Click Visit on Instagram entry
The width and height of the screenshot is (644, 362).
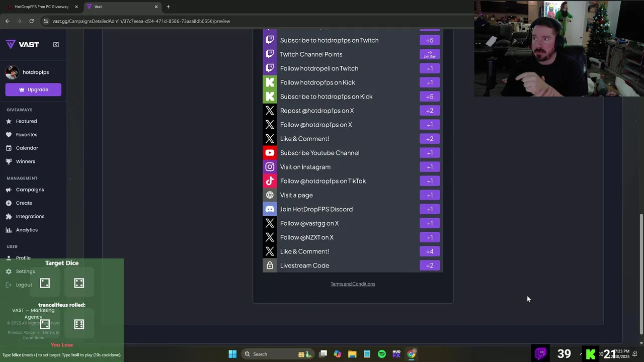(353, 167)
